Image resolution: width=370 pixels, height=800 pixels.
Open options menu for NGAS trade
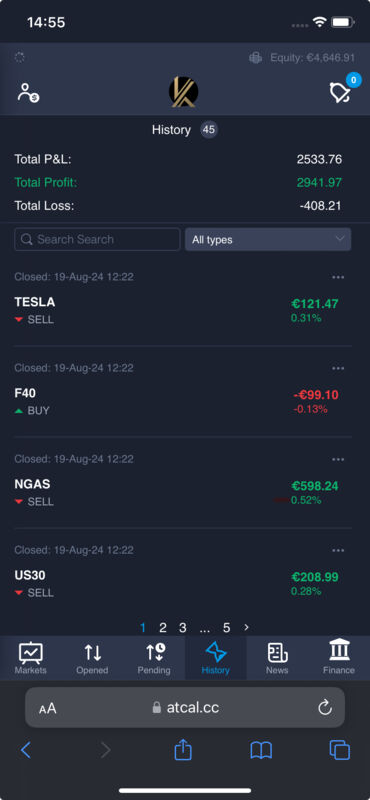pyautogui.click(x=338, y=459)
